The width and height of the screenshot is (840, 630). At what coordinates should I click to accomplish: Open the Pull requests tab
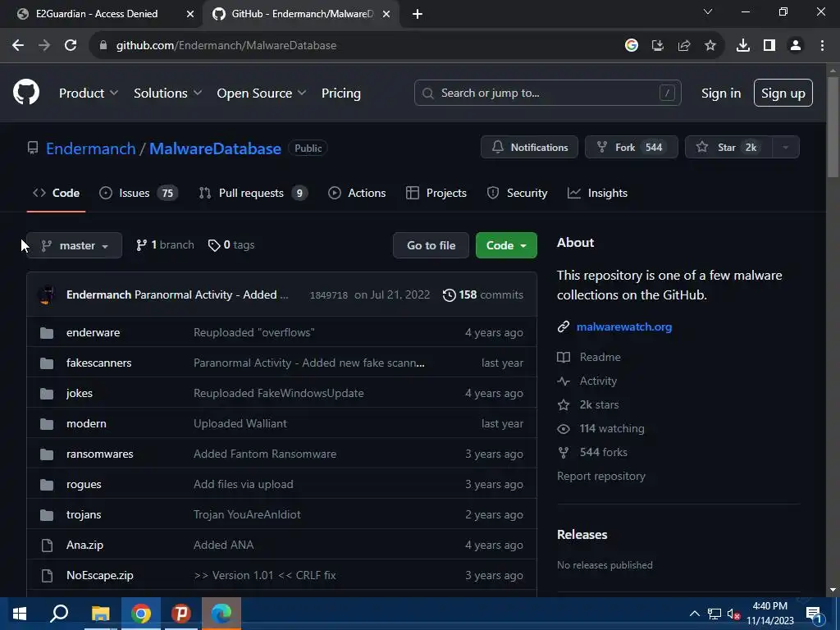pyautogui.click(x=253, y=193)
